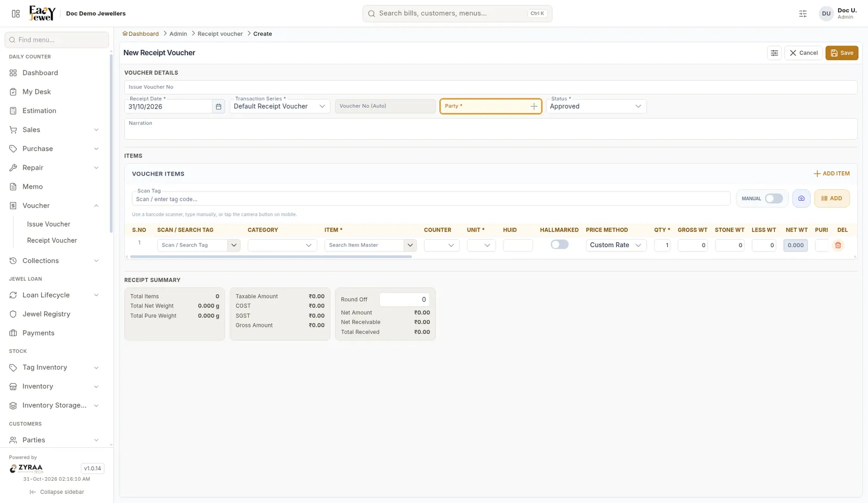Open the apps grid icon beside the logo
868x503 pixels.
16,14
